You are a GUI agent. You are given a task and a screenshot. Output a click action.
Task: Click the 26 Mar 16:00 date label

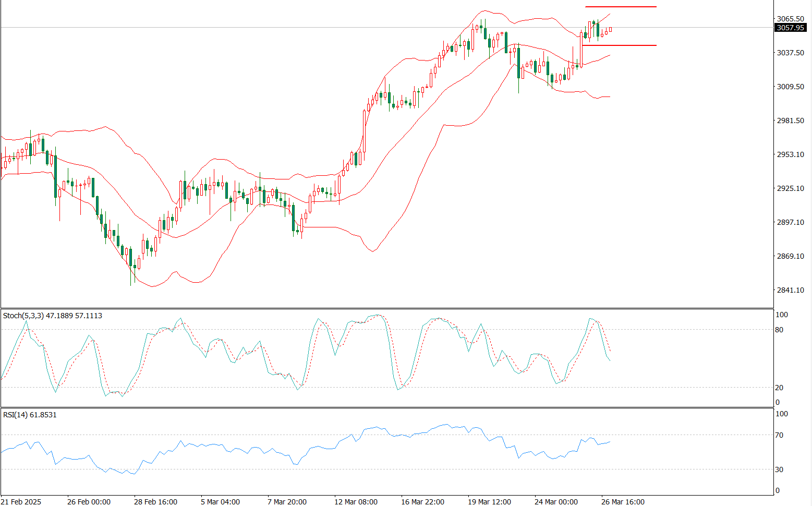click(x=623, y=502)
